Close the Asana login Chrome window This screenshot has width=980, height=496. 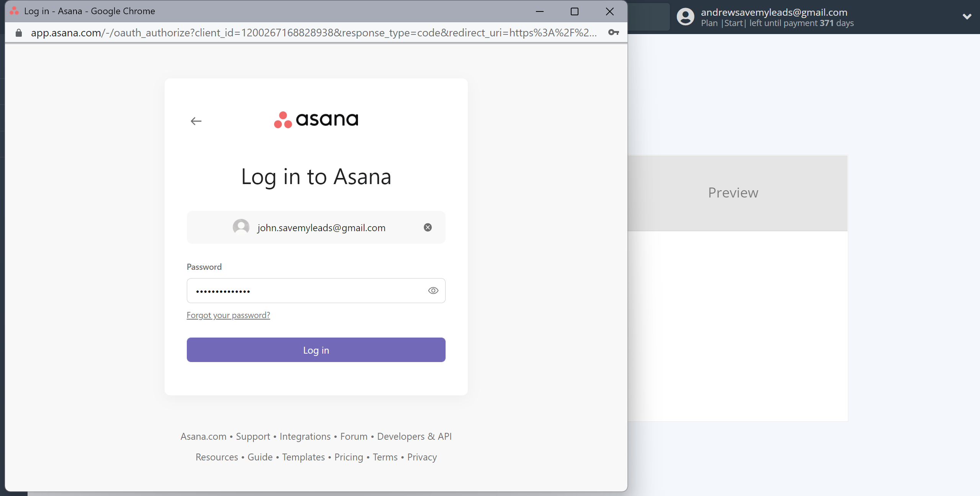(609, 11)
